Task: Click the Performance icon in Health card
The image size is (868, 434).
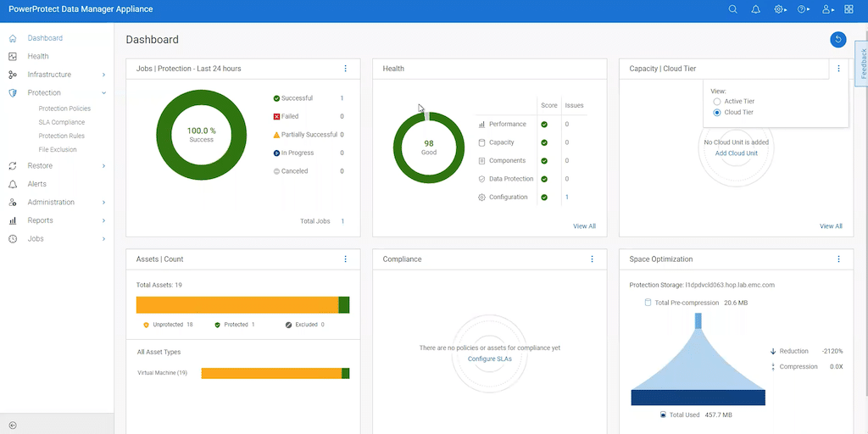Action: [481, 125]
